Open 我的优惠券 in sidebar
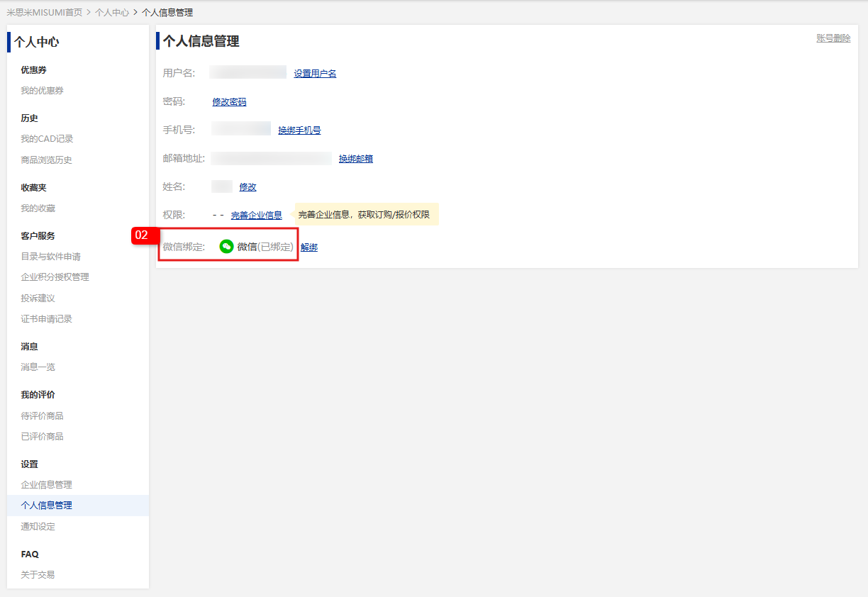This screenshot has height=597, width=868. coord(42,91)
